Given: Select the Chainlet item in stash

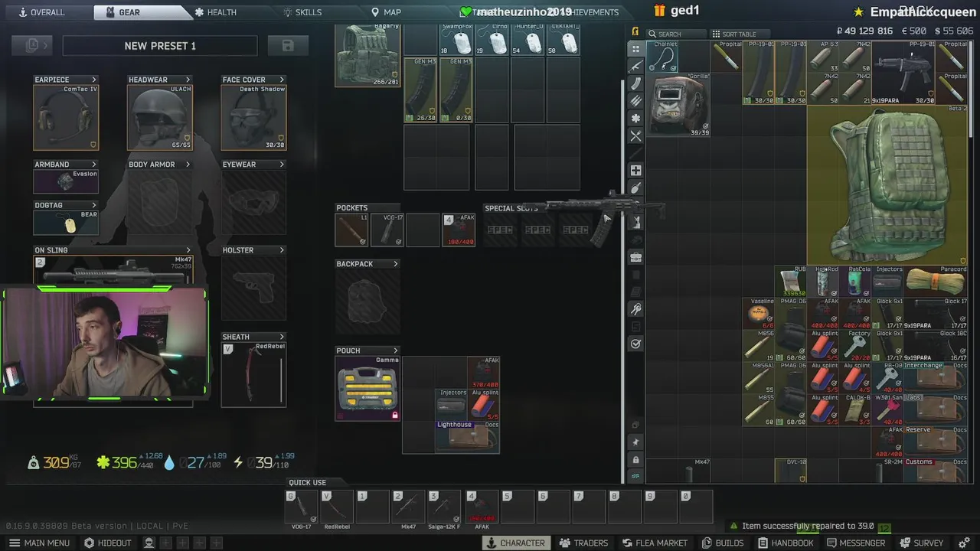Looking at the screenshot, I should pyautogui.click(x=662, y=57).
